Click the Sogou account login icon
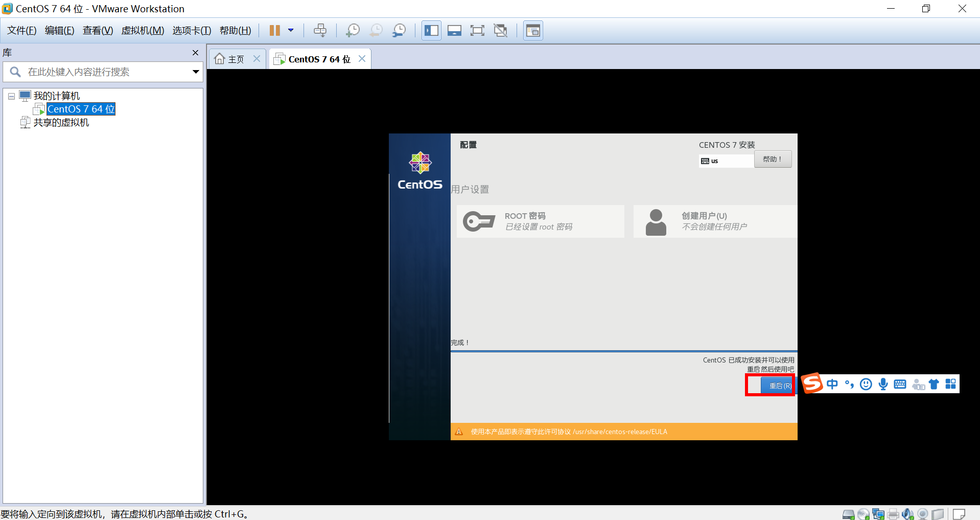The height and width of the screenshot is (520, 980). [918, 384]
